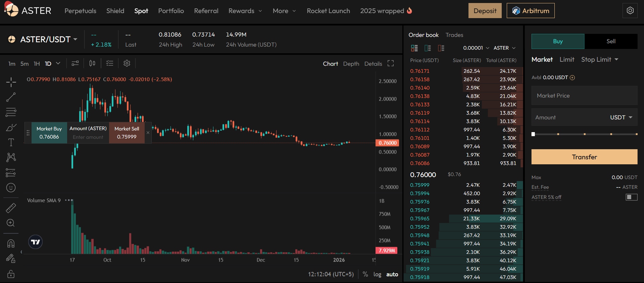Viewport: 644px width, 283px height.
Task: Click the TradingView logo on chart
Action: (36, 242)
